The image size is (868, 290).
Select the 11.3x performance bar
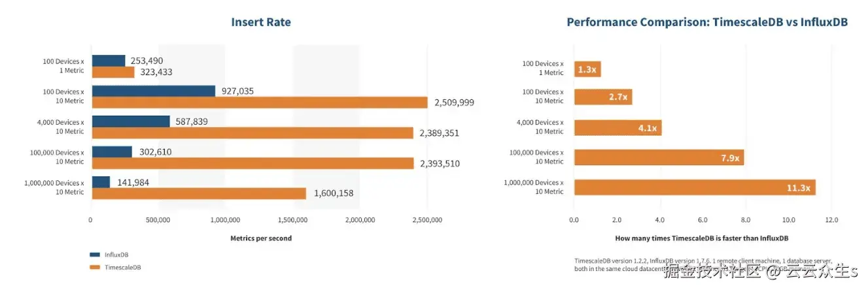(x=695, y=187)
